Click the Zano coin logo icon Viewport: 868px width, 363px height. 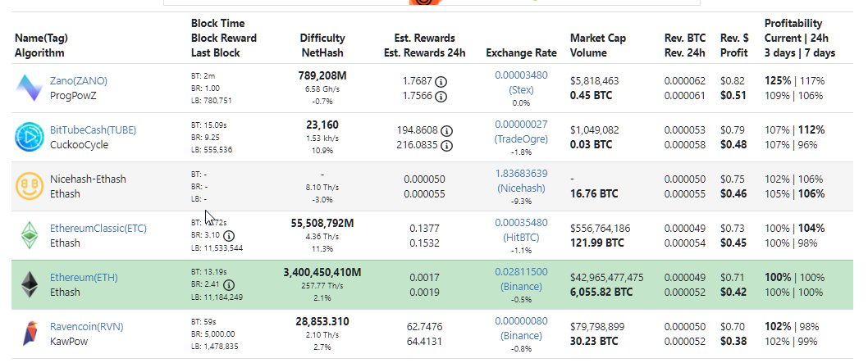30,88
